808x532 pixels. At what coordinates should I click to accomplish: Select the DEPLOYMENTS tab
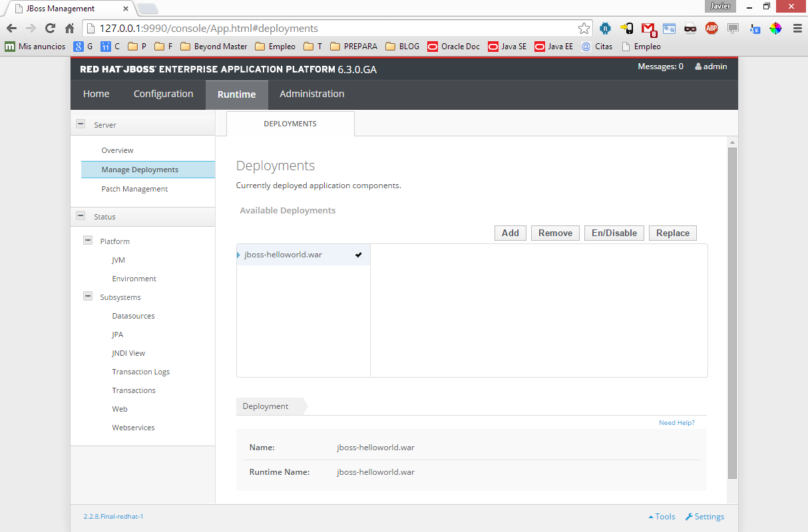[x=290, y=124]
